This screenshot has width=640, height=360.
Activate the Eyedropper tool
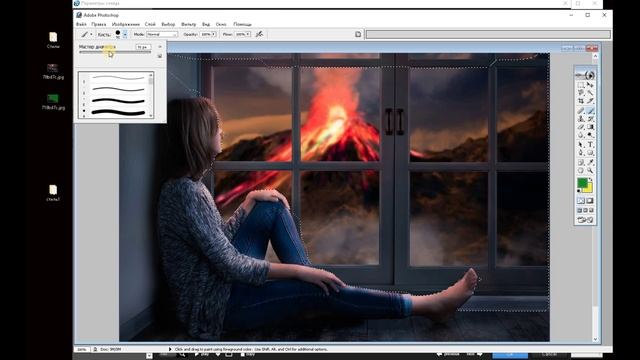tap(590, 162)
